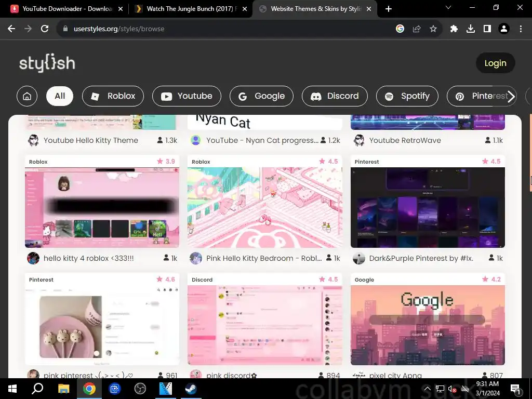Click Pink Hello Kitty Bedroom author avatar
Image resolution: width=532 pixels, height=399 pixels.
pyautogui.click(x=196, y=258)
